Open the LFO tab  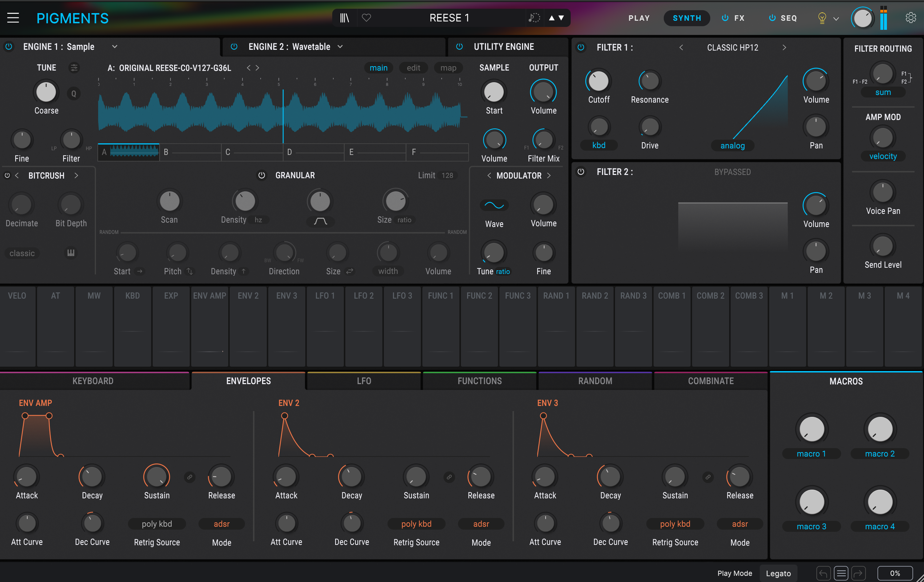pyautogui.click(x=364, y=381)
